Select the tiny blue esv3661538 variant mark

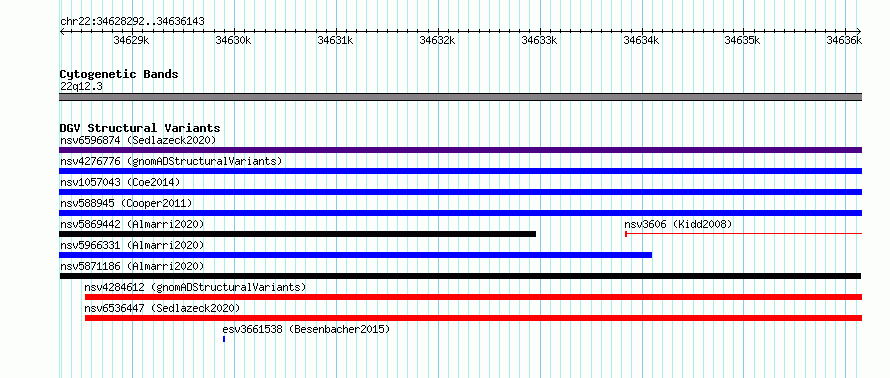pos(224,339)
